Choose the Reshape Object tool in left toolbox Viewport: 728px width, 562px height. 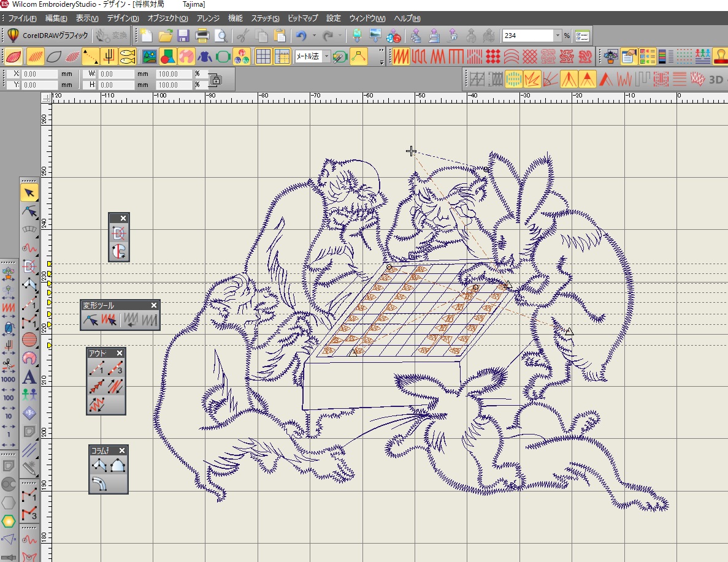pyautogui.click(x=29, y=211)
